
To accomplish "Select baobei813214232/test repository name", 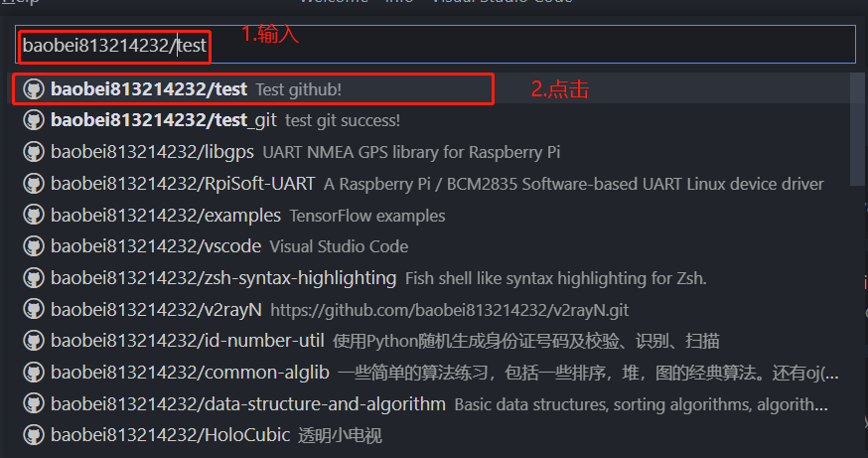I will click(x=149, y=89).
